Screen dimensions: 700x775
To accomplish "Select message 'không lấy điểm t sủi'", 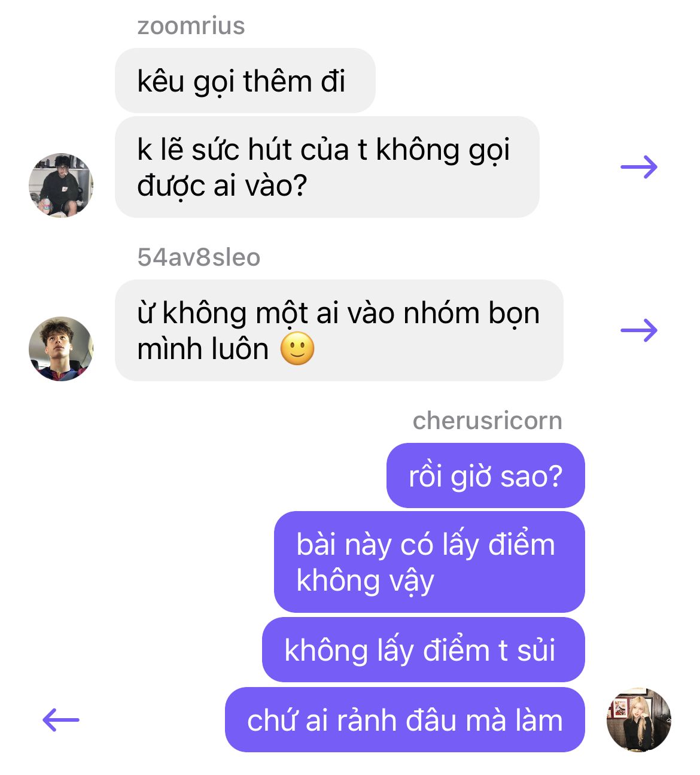I will click(x=424, y=650).
